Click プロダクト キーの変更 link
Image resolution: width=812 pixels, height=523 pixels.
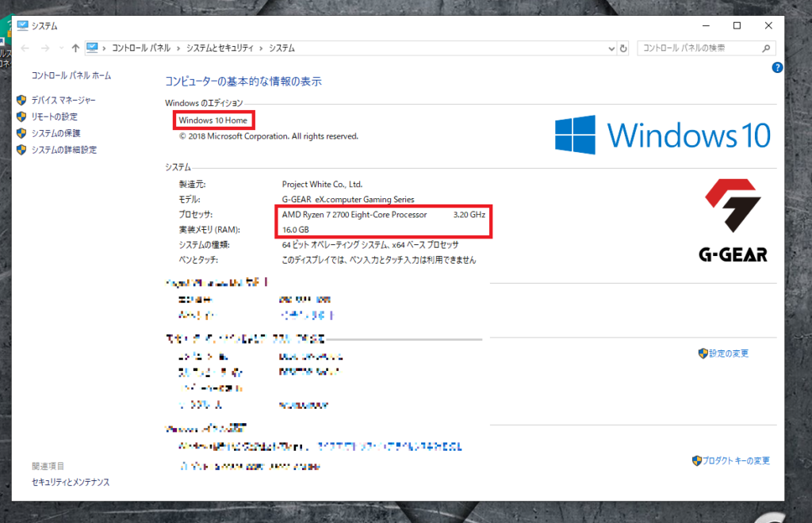pos(736,460)
